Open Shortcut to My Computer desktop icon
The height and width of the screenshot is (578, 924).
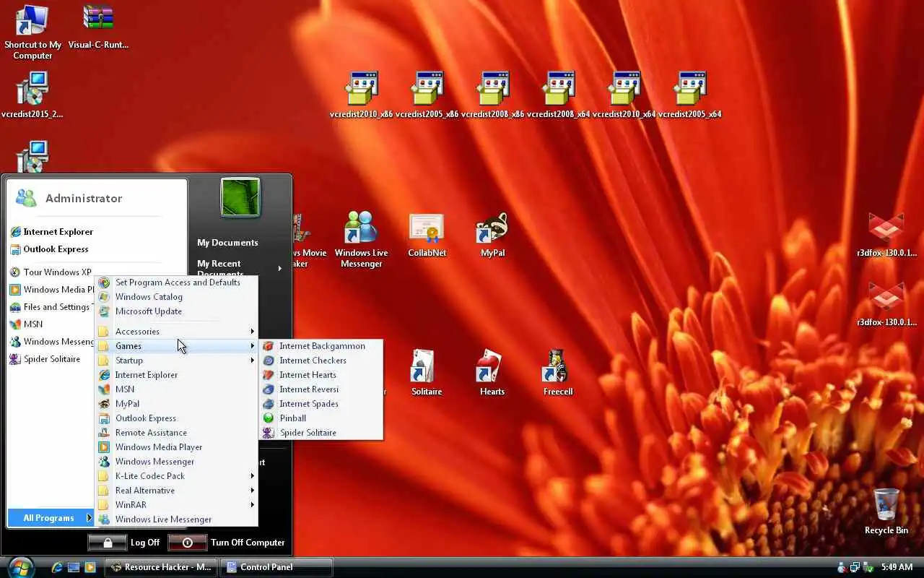32,33
